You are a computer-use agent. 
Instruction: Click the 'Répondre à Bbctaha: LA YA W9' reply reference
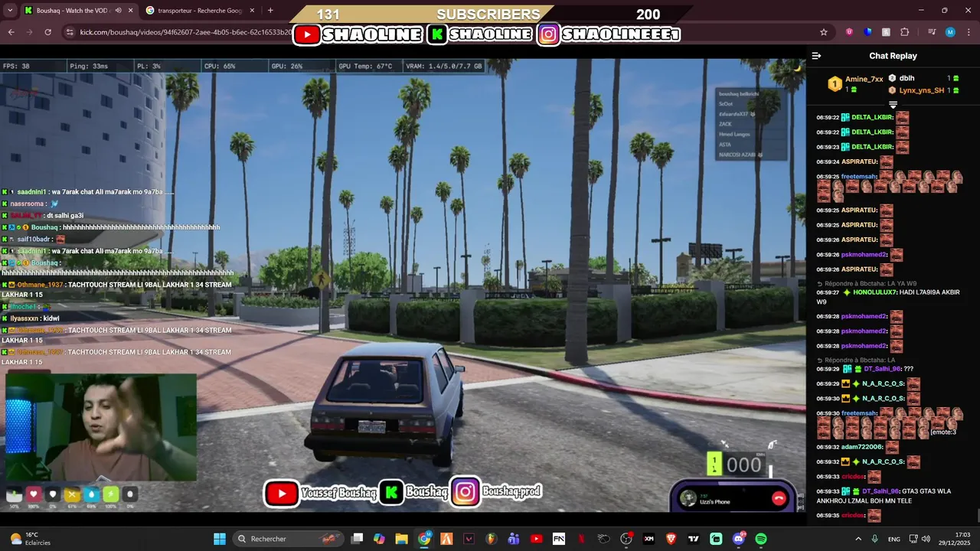click(867, 283)
